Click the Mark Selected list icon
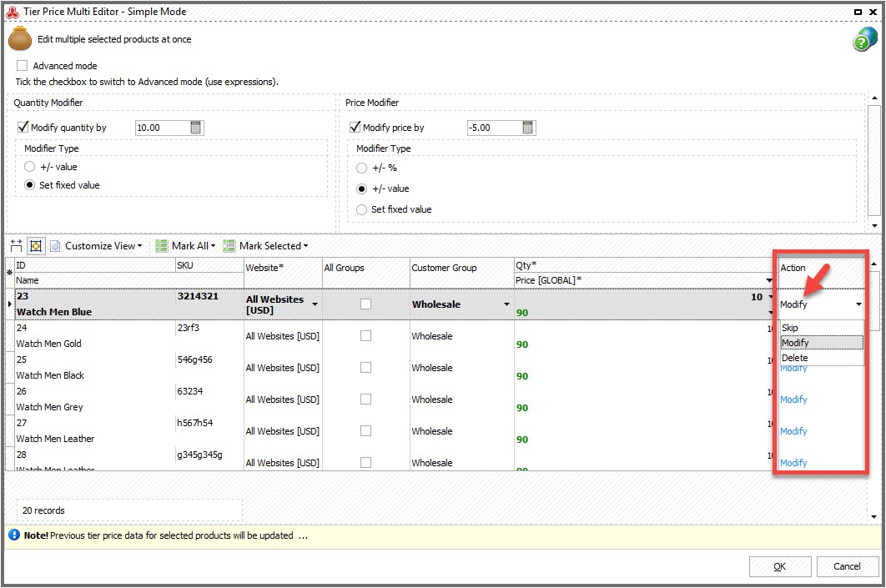 pyautogui.click(x=229, y=246)
